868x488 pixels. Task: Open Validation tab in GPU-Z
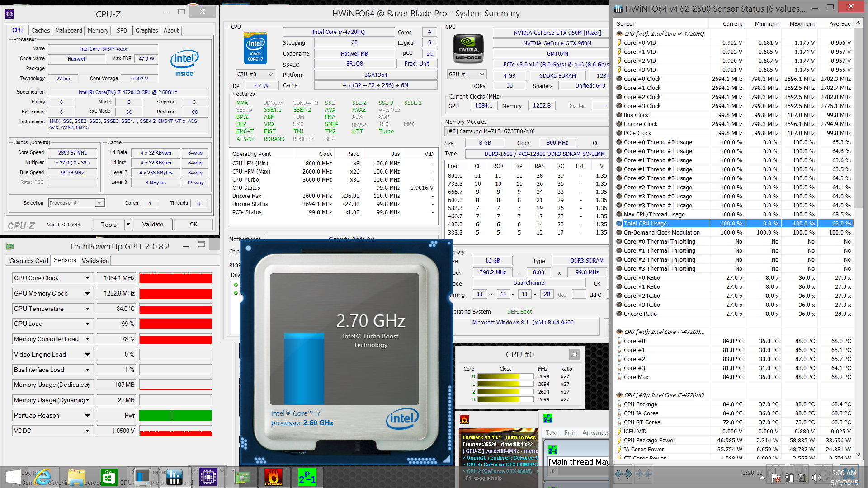pyautogui.click(x=95, y=261)
